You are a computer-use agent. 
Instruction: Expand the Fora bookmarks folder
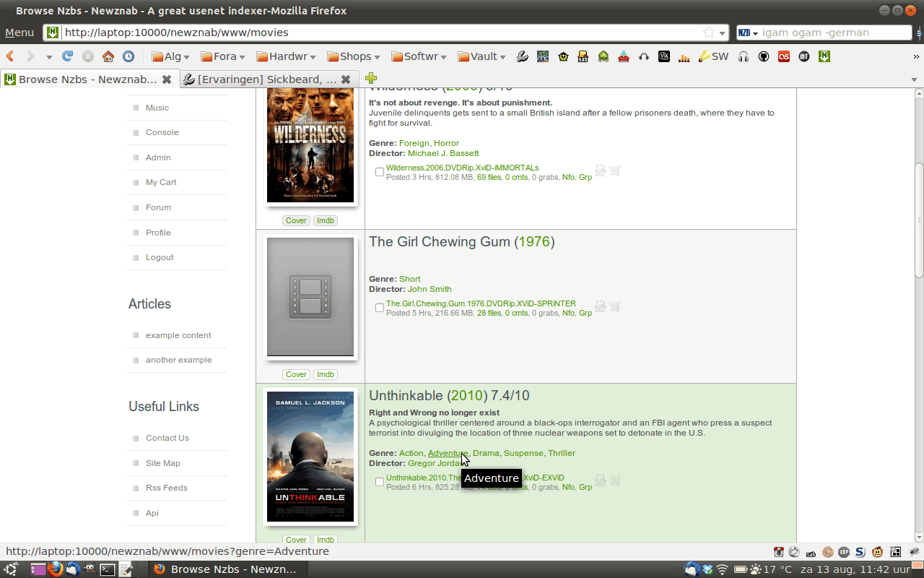click(x=223, y=56)
